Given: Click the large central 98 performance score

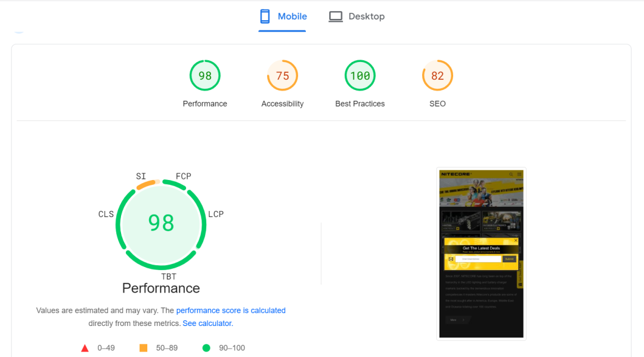Looking at the screenshot, I should [161, 223].
